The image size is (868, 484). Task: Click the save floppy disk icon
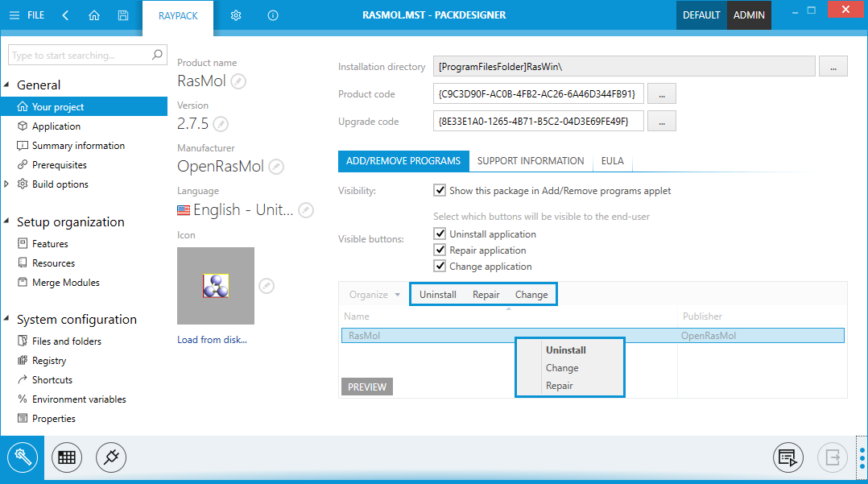122,15
